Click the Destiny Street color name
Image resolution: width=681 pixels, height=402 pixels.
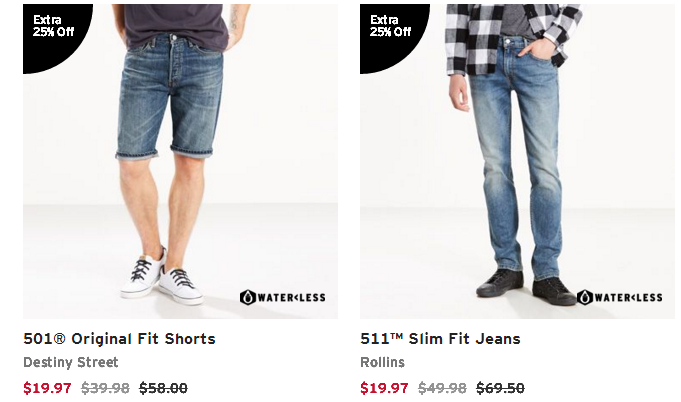click(71, 362)
